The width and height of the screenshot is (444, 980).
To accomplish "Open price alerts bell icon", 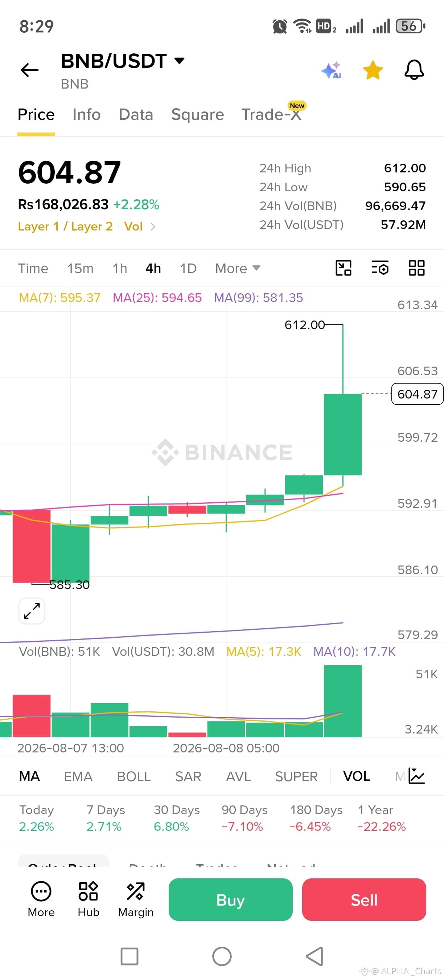I will point(414,70).
